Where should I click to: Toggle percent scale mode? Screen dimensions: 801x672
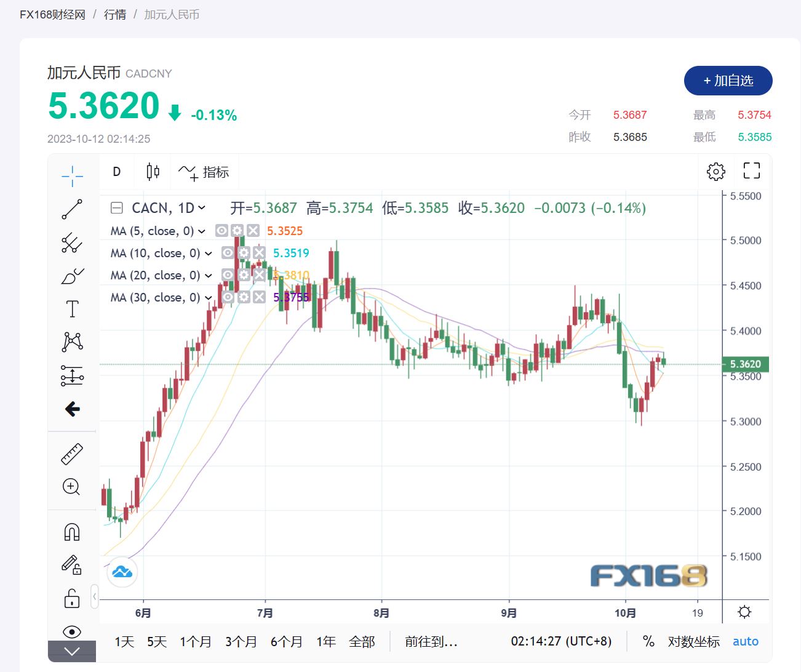click(648, 641)
